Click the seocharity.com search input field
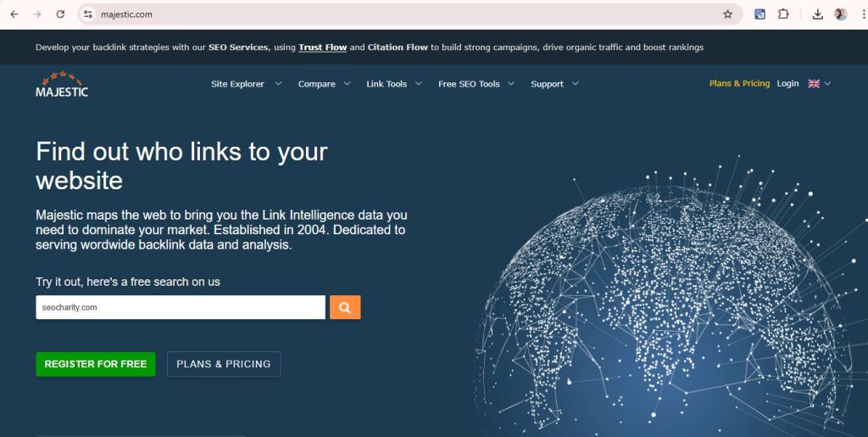 pos(180,307)
